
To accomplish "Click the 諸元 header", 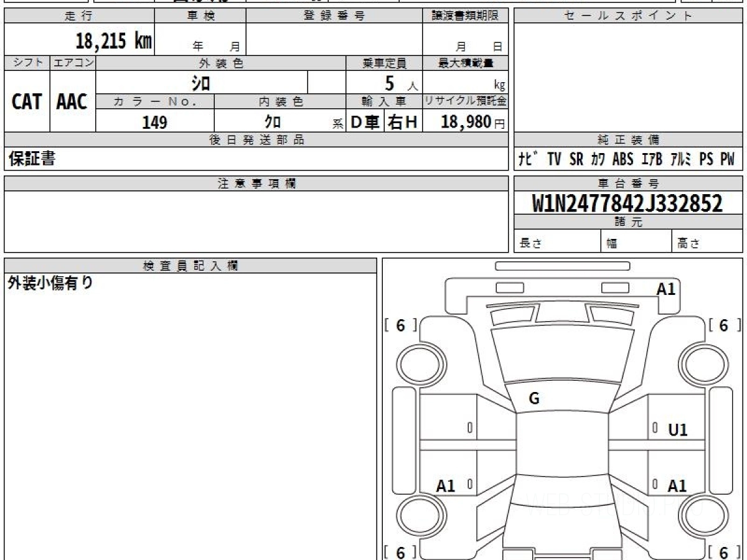I will [x=628, y=222].
